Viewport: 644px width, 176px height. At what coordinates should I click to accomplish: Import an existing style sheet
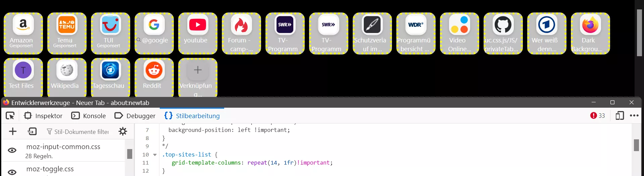[x=32, y=131]
